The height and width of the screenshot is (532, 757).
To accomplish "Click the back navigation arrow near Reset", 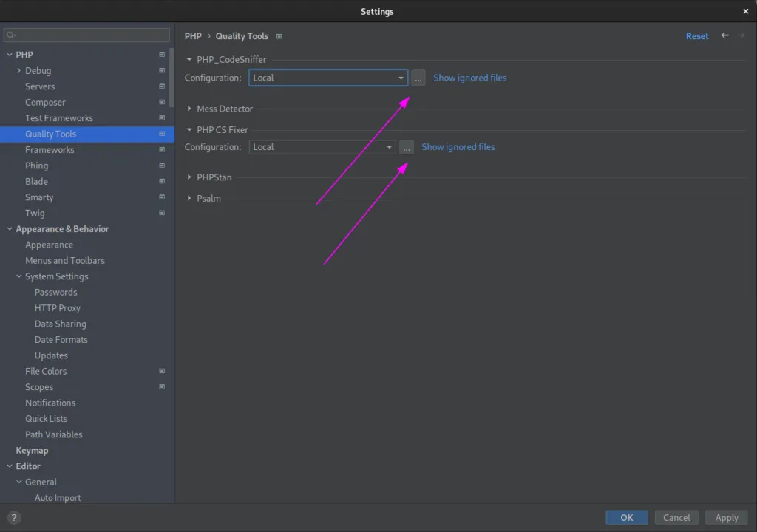I will [724, 35].
